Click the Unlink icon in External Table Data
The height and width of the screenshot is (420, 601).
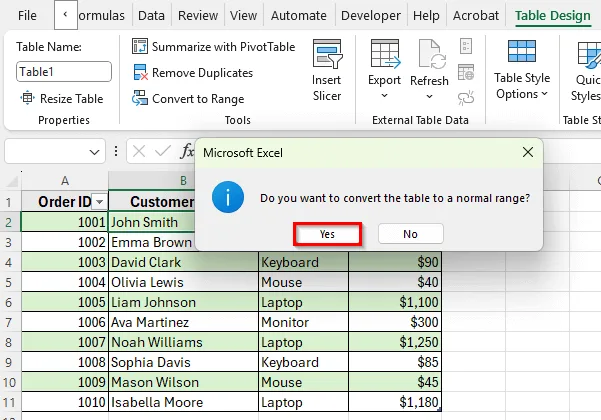tap(466, 98)
